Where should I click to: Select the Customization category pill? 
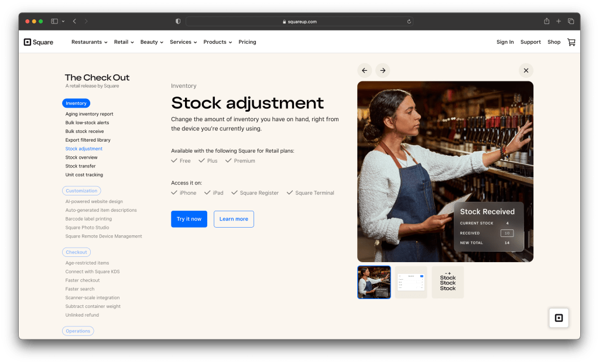point(81,191)
